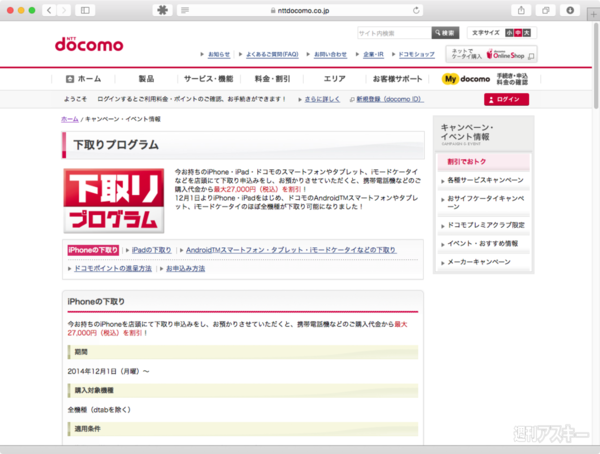Click the page's vertical scrollbar
Screen dimensions: 600x454
596,65
